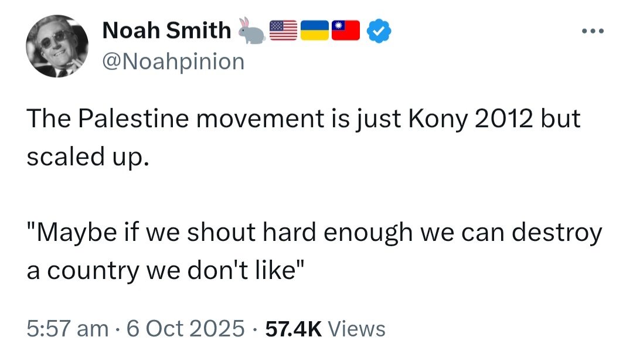The image size is (633, 364).
Task: Open the three-dot more options menu
Action: (593, 31)
